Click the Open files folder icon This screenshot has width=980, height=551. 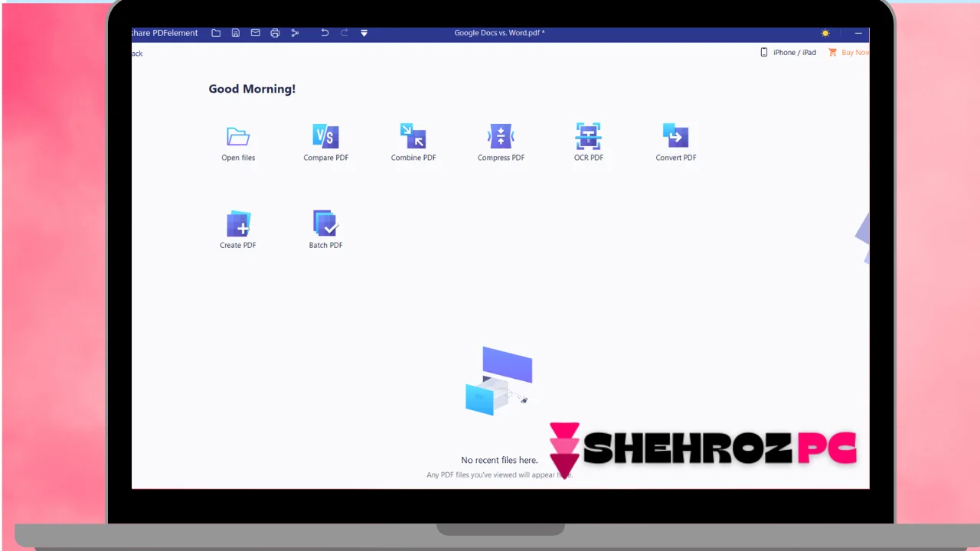[x=238, y=137]
